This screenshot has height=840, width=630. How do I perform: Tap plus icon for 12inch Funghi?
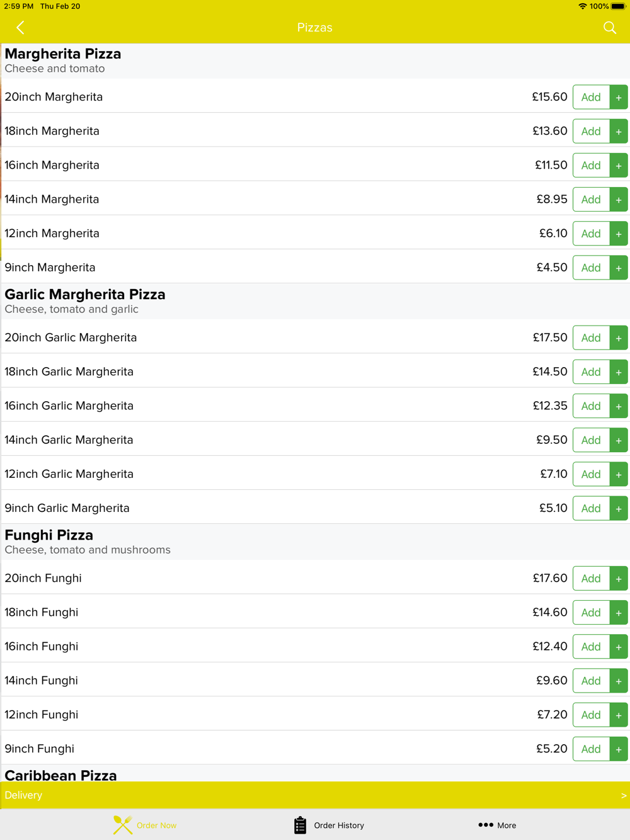click(619, 714)
